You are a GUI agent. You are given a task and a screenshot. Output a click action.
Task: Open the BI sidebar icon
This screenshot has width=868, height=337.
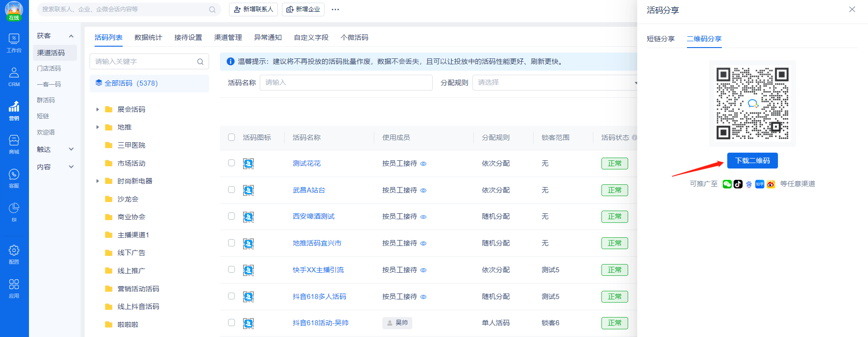coord(14,212)
